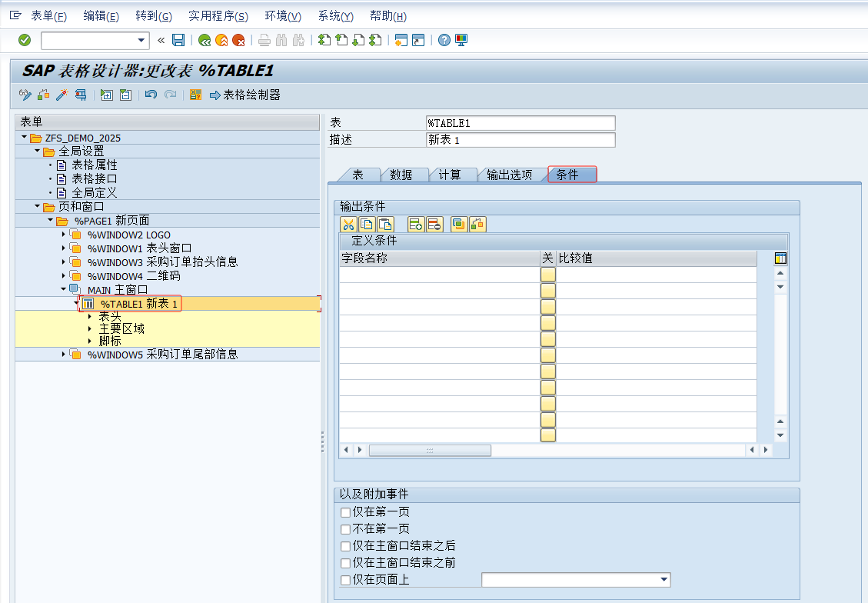Check the 不在第一页 checkbox
This screenshot has height=603, width=868.
(345, 529)
